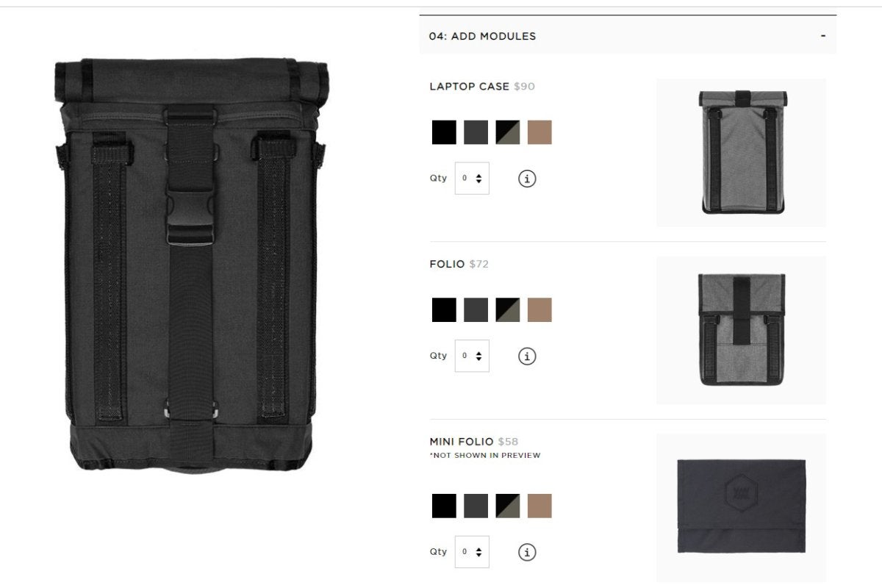The height and width of the screenshot is (588, 882).
Task: Collapse the 04: Add Modules section
Action: click(x=823, y=36)
